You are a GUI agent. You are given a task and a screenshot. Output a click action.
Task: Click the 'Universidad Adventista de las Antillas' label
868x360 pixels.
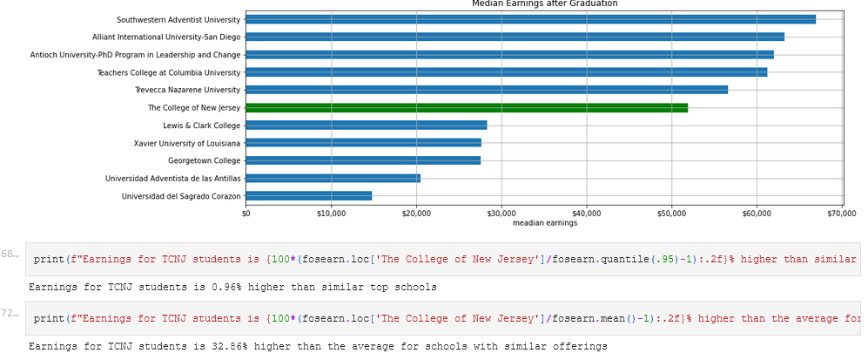172,179
